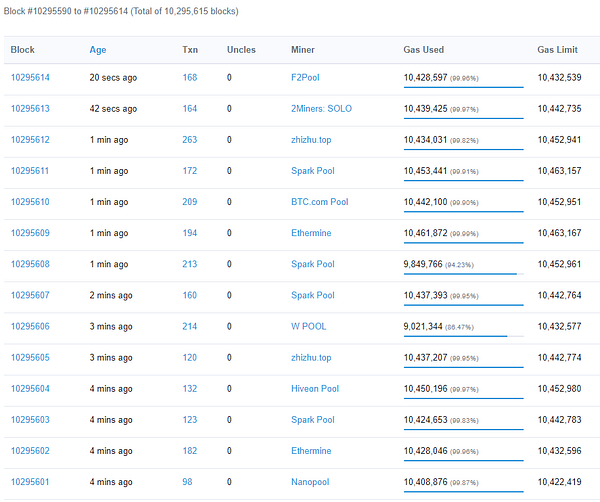This screenshot has width=600, height=502.
Task: Open block 10295604
Action: click(x=30, y=389)
